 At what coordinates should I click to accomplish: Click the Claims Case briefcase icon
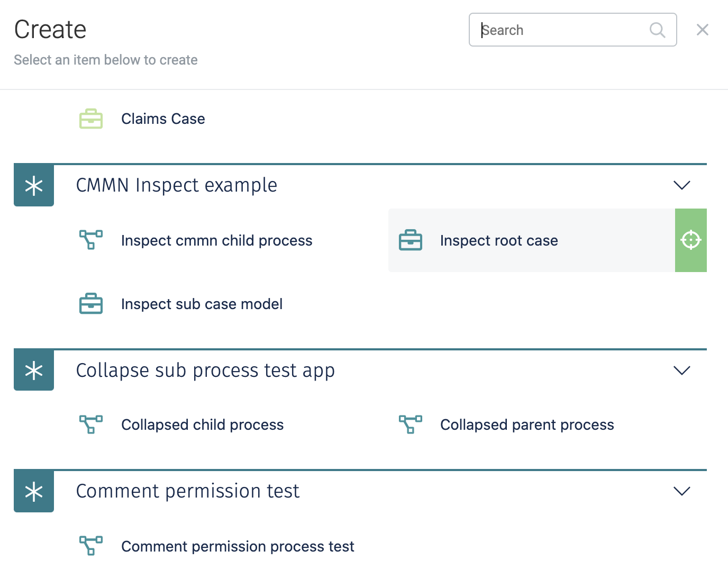(90, 119)
